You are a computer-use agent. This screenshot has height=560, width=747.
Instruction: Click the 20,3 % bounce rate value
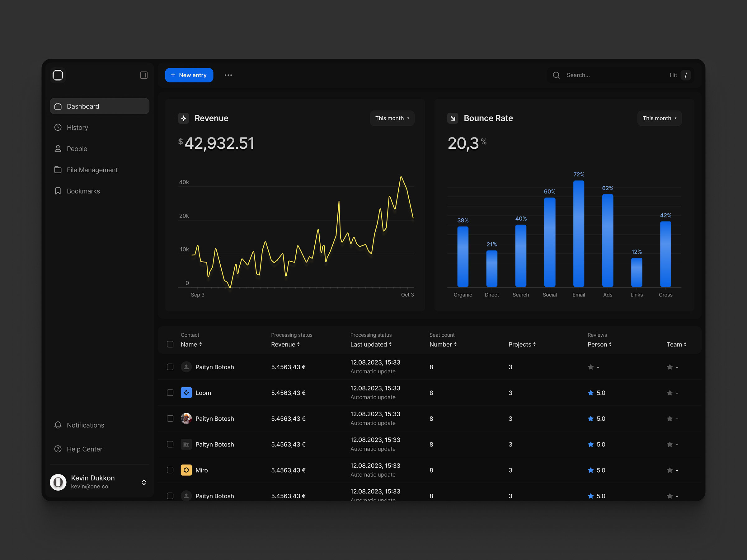point(467,143)
